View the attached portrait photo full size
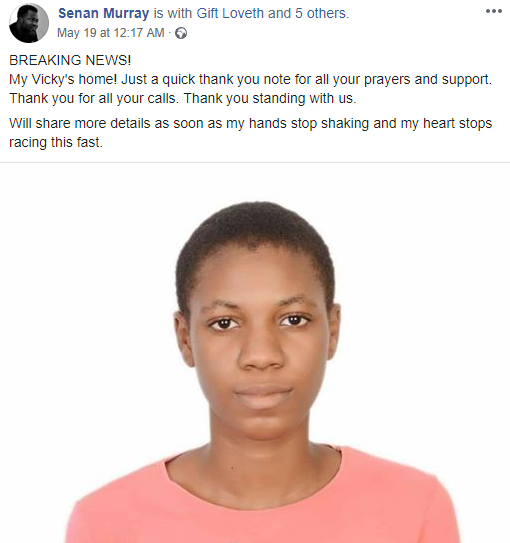 click(x=255, y=353)
